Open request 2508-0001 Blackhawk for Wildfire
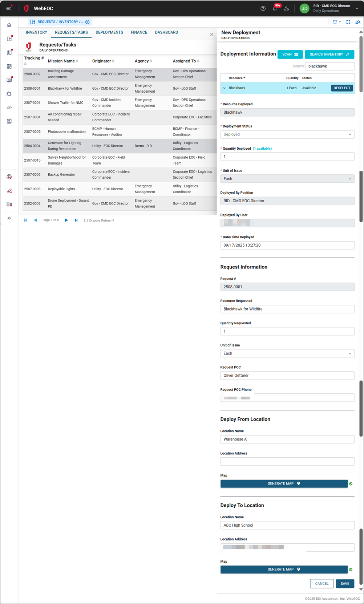 tap(120, 88)
